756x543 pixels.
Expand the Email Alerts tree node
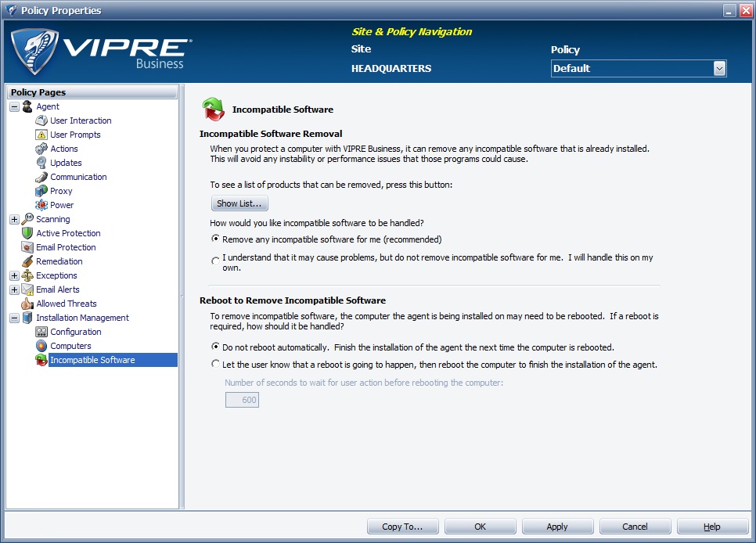click(14, 289)
